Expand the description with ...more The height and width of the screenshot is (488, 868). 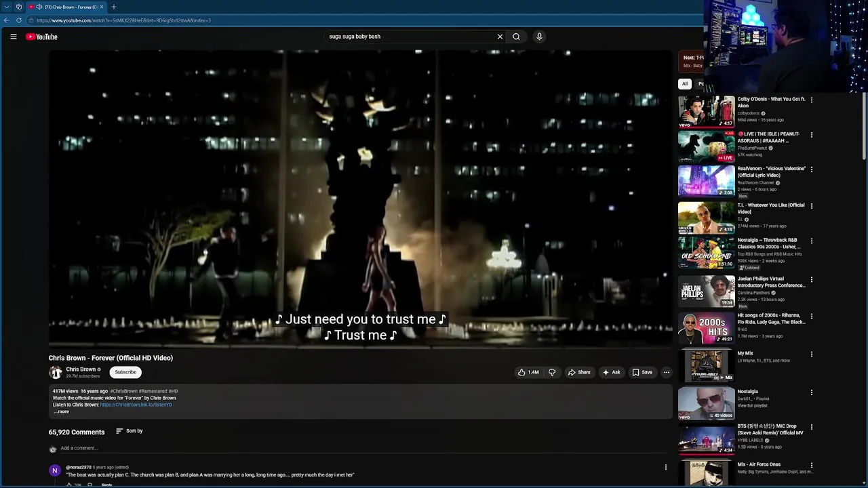61,411
